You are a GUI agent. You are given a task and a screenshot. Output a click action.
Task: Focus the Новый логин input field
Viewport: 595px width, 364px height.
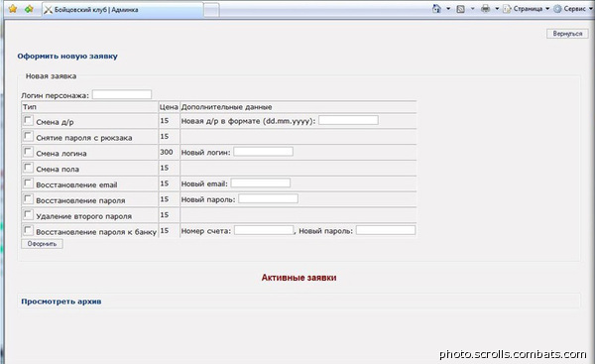264,152
